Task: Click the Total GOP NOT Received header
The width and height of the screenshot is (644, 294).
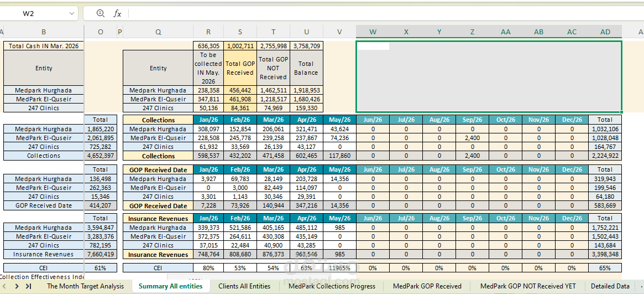Action: click(274, 68)
